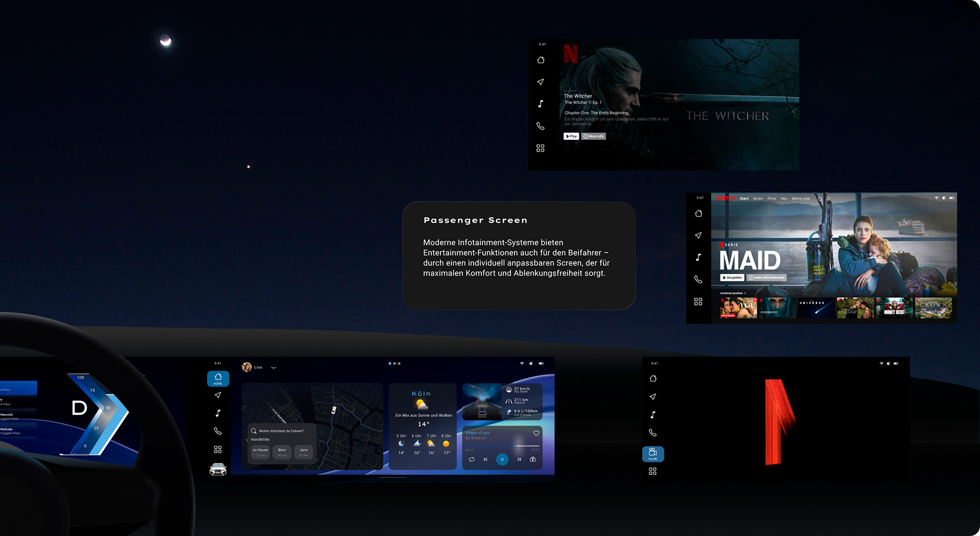
Task: Open The Crown thumbnail
Action: point(934,308)
